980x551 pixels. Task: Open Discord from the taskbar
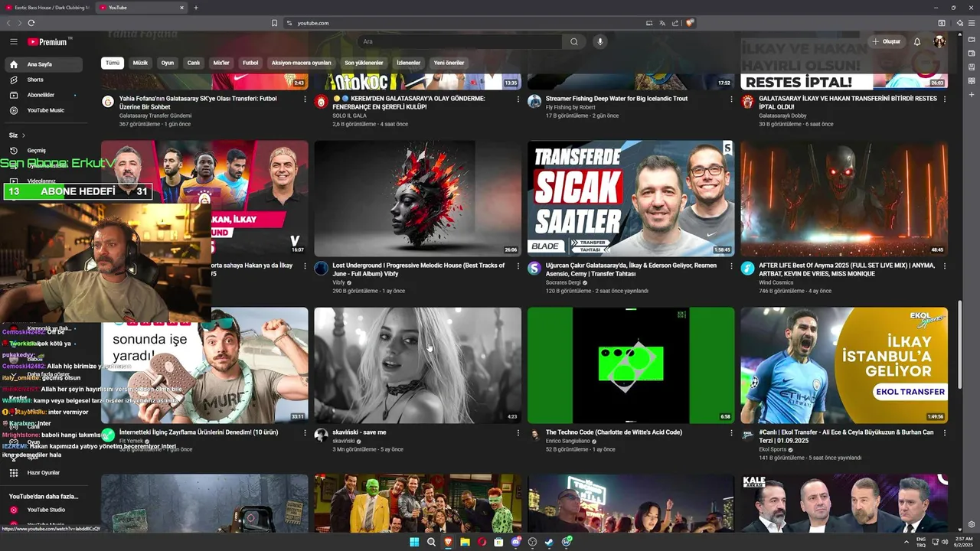[515, 542]
